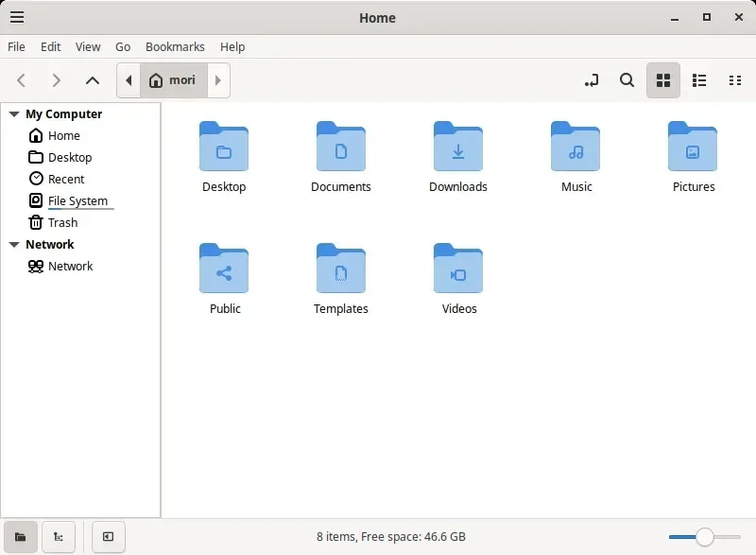Click the File System drive icon

(36, 200)
